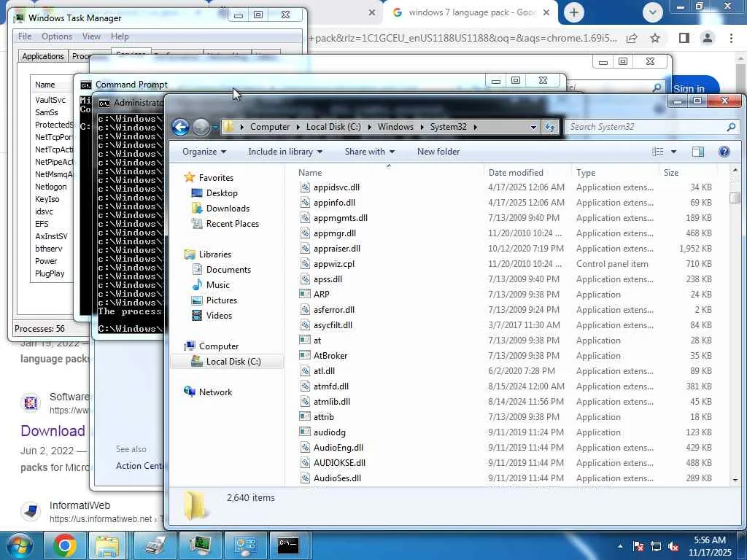Select Desktop in navigation pane

click(x=222, y=192)
